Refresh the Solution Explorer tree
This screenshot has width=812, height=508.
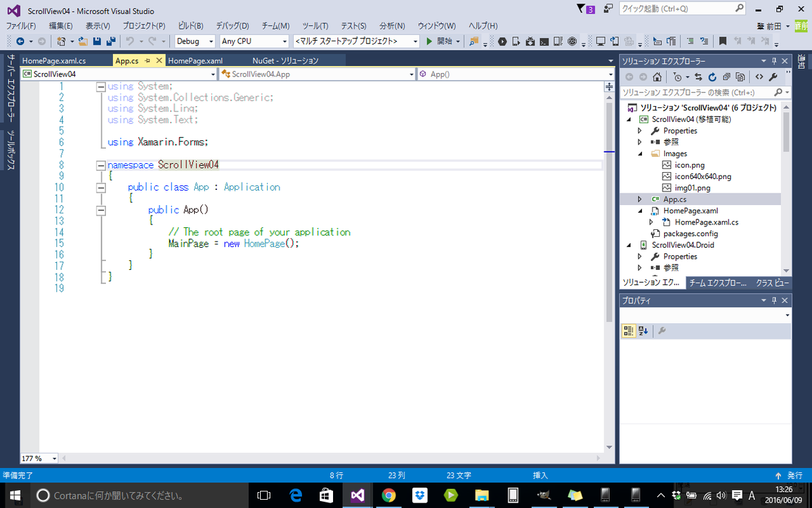pos(712,77)
